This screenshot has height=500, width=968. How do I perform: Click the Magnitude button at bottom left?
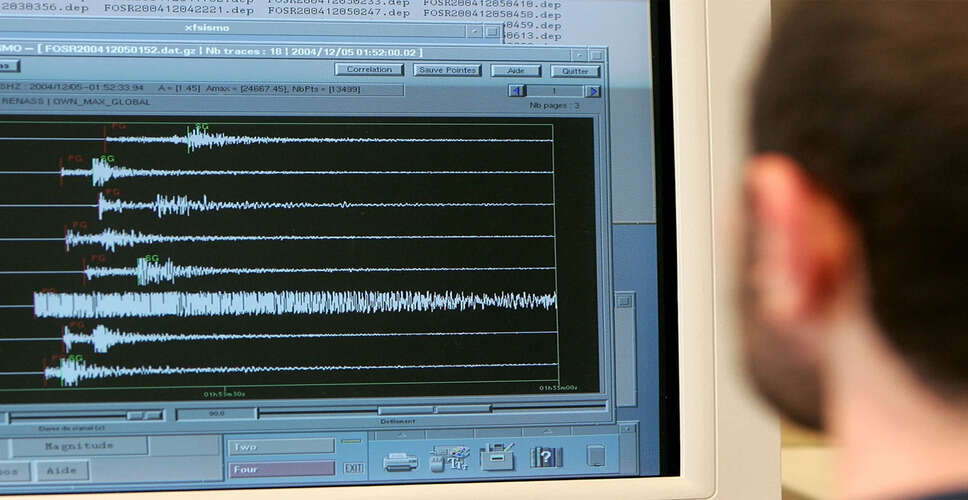pos(79,446)
